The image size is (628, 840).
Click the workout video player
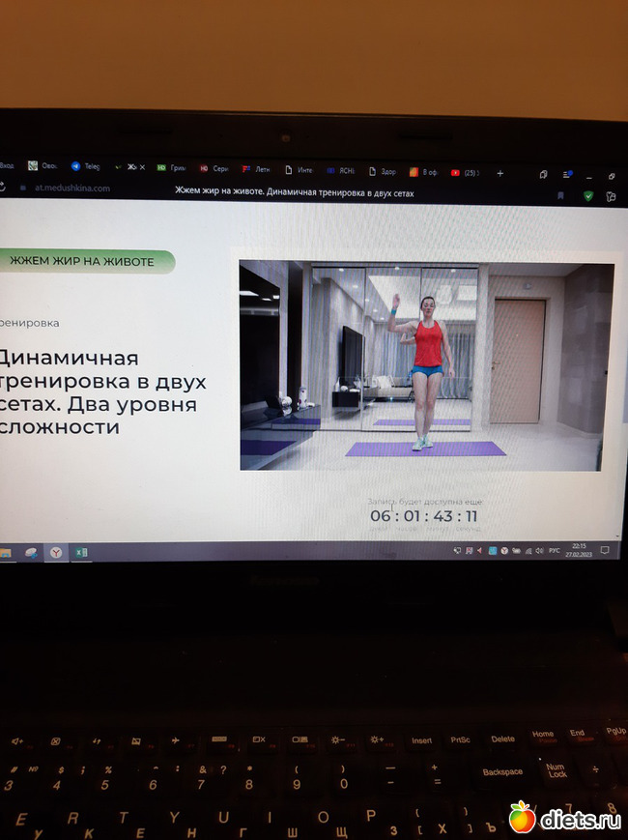pyautogui.click(x=426, y=365)
